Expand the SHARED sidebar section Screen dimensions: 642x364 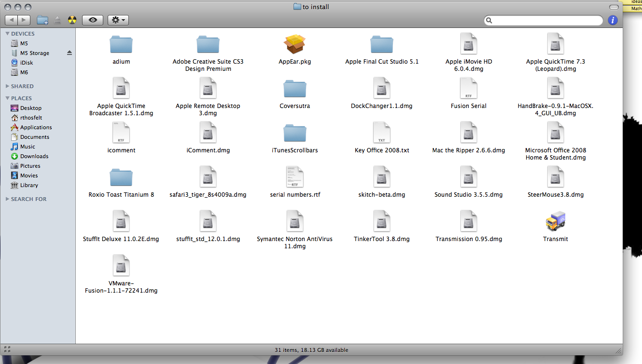click(x=8, y=86)
